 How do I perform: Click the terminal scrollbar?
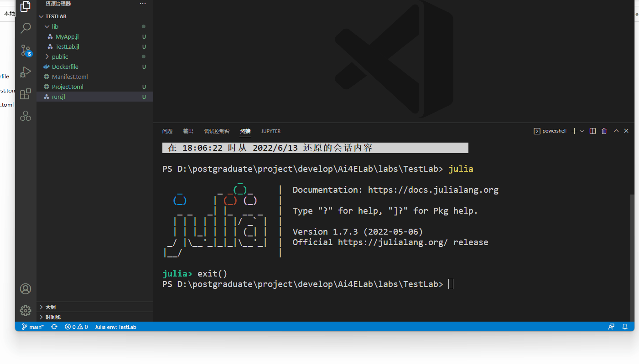(632, 257)
